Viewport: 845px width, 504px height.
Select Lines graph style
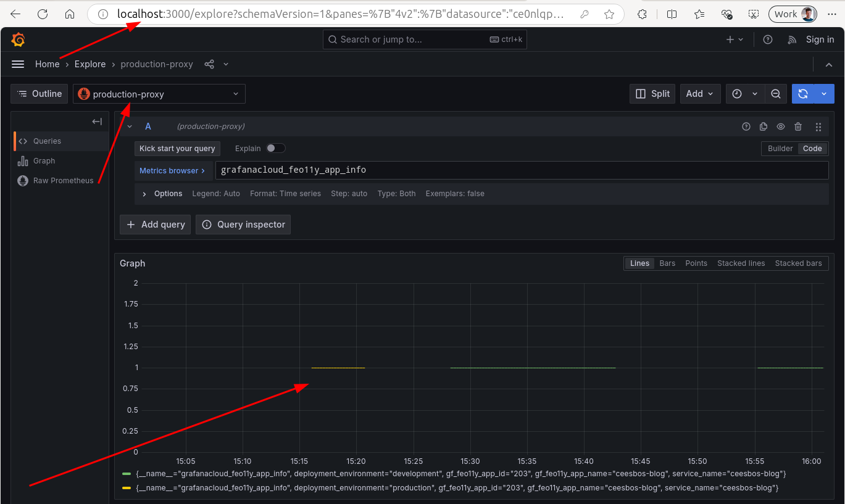tap(639, 263)
